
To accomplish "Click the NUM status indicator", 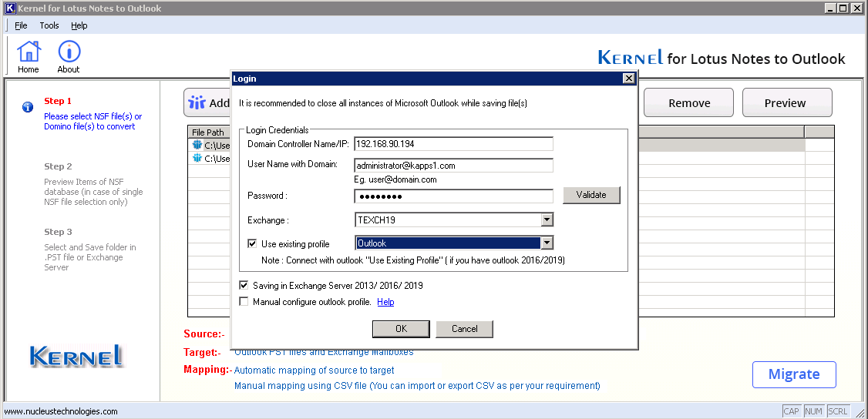I will pos(813,411).
